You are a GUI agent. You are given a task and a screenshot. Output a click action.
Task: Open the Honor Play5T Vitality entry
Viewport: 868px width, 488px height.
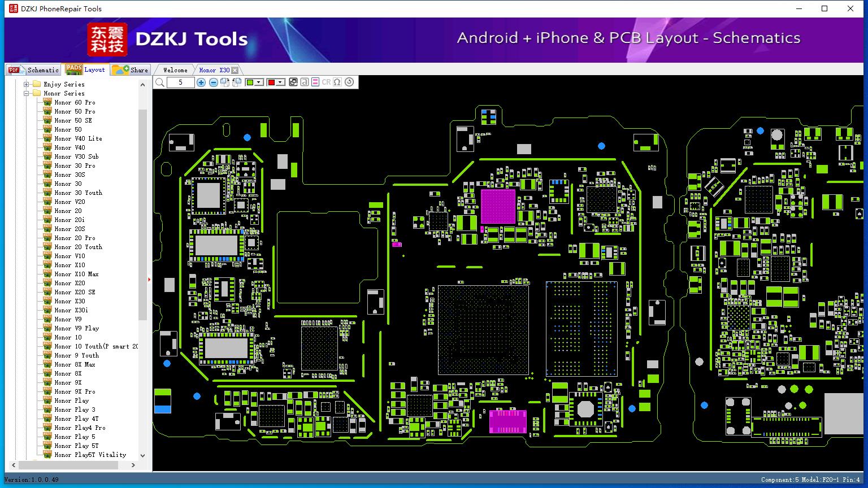(90, 455)
